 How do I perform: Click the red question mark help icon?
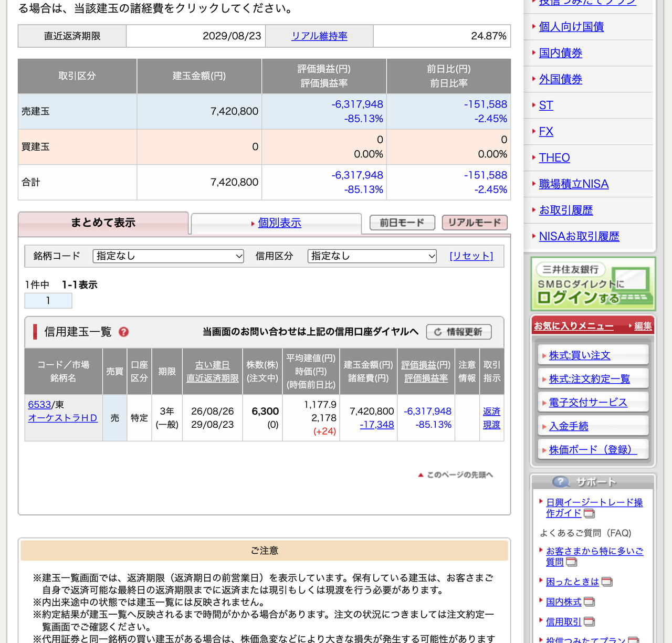point(124,332)
